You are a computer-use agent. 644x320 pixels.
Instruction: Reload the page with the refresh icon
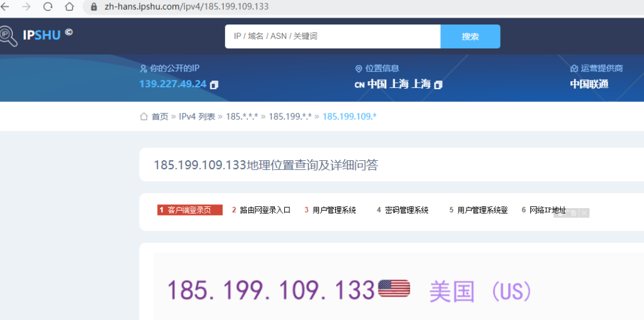[48, 7]
